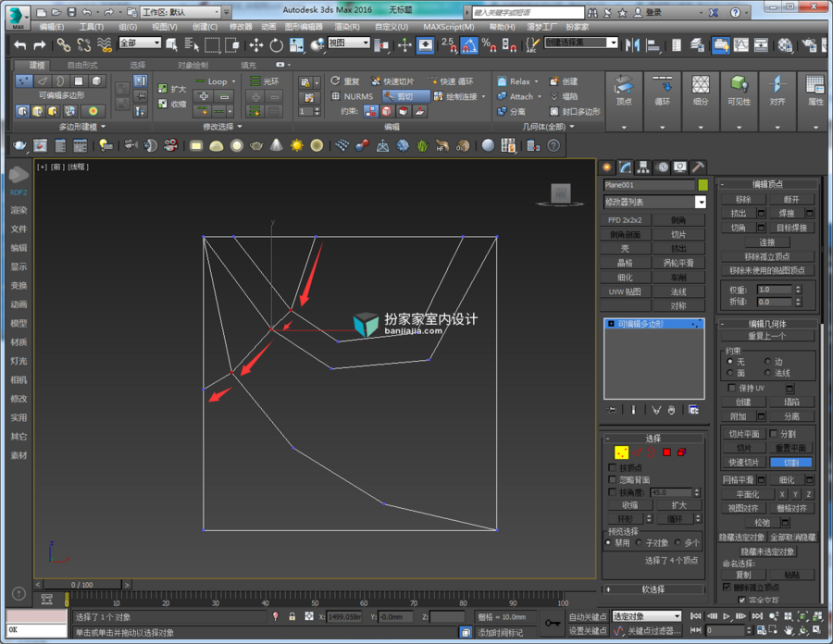Select the 边 constraint radio button
This screenshot has height=644, width=833.
(x=767, y=362)
